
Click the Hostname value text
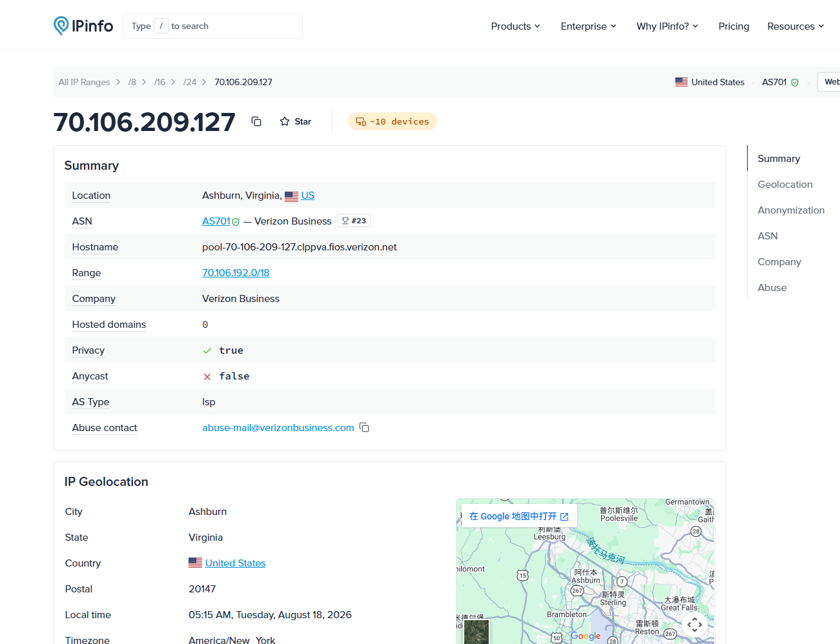(x=300, y=247)
